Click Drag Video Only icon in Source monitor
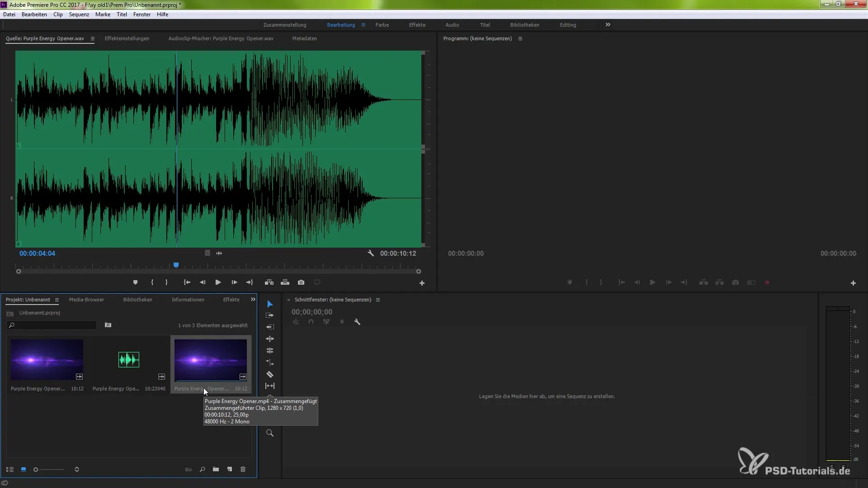Screen dimensions: 868x488 (x=207, y=253)
